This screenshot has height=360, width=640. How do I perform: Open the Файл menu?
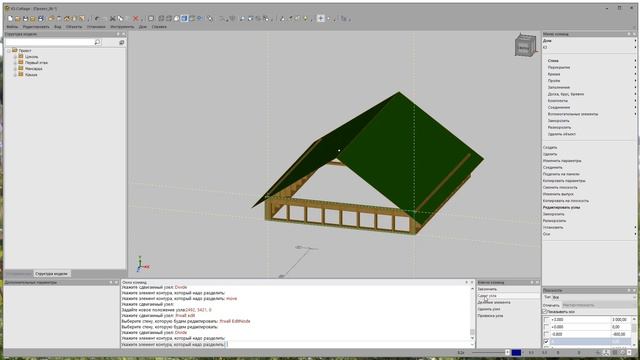coord(12,27)
